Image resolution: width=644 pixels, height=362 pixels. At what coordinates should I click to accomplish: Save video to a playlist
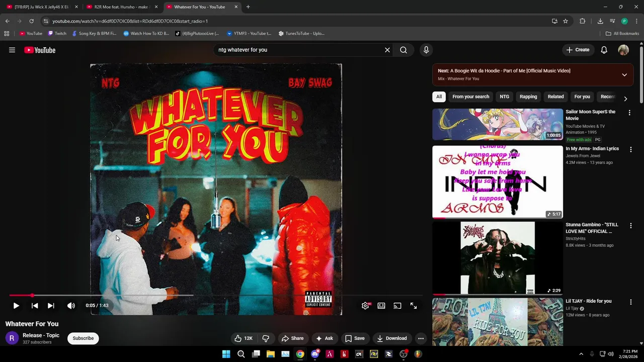pyautogui.click(x=355, y=338)
